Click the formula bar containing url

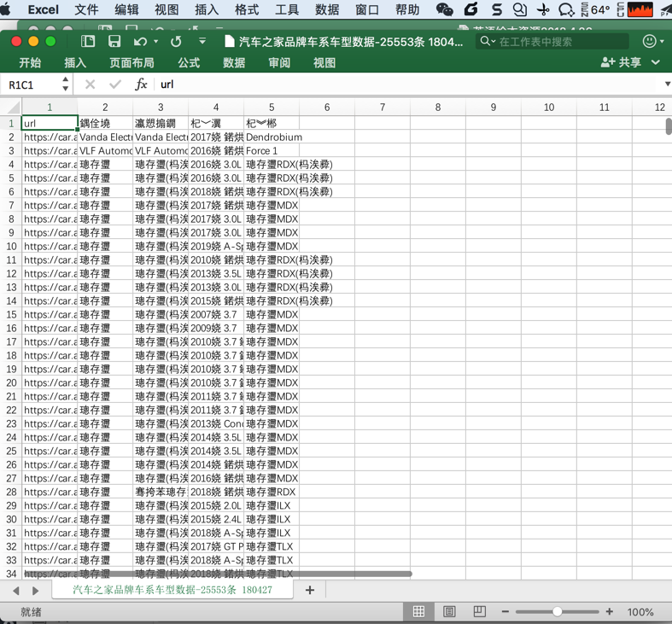point(409,85)
